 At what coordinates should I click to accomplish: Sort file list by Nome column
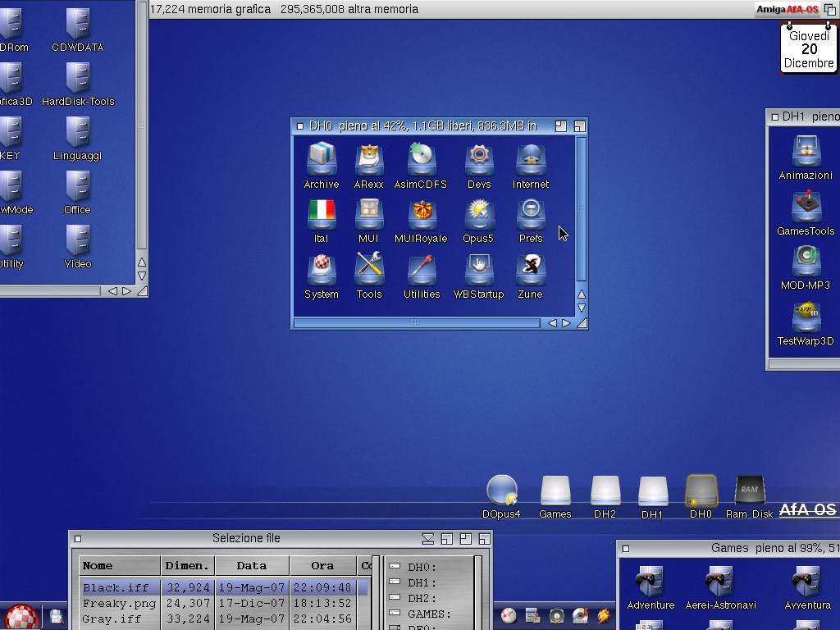[119, 566]
